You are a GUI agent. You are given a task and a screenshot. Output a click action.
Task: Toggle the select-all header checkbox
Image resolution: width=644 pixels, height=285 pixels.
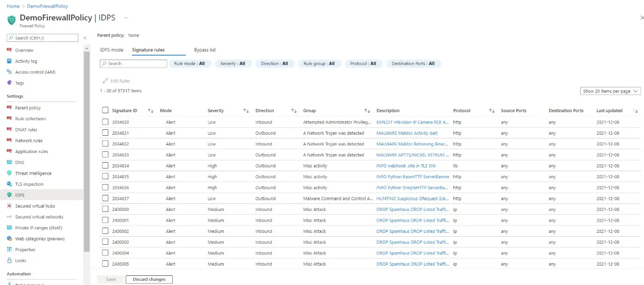coord(105,111)
